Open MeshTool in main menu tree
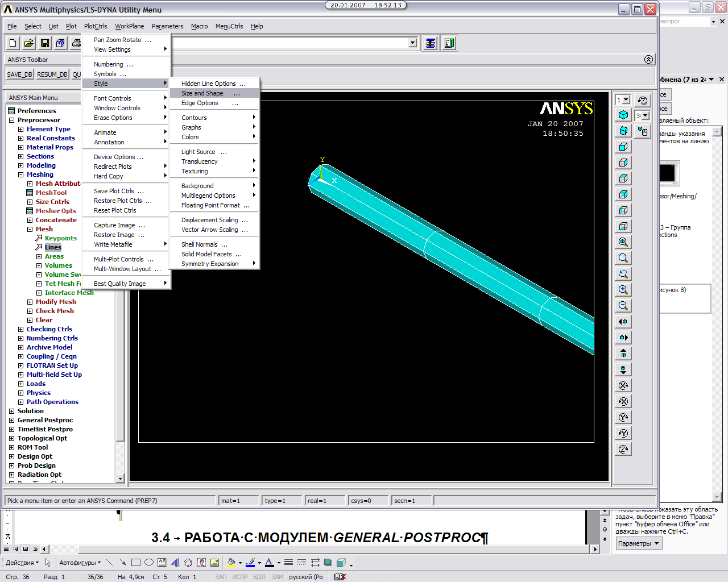 pyautogui.click(x=51, y=193)
